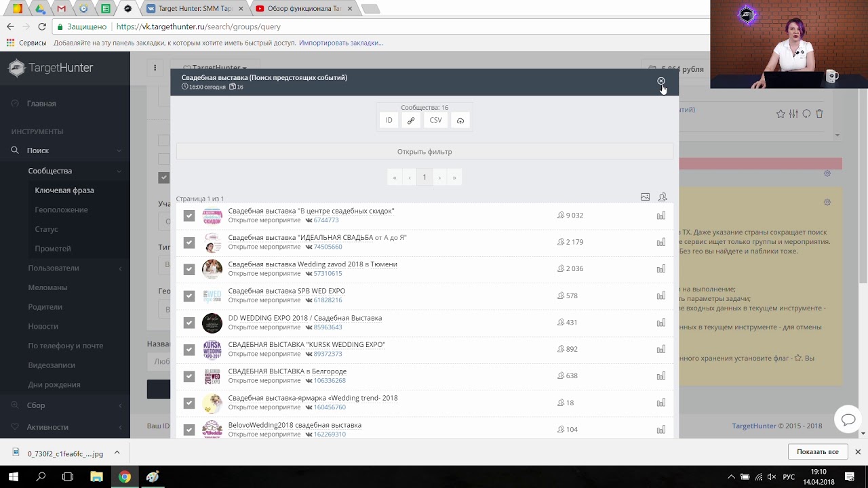868x488 pixels.
Task: Uncheck "В центре свадебных скидок" row
Action: tap(189, 216)
